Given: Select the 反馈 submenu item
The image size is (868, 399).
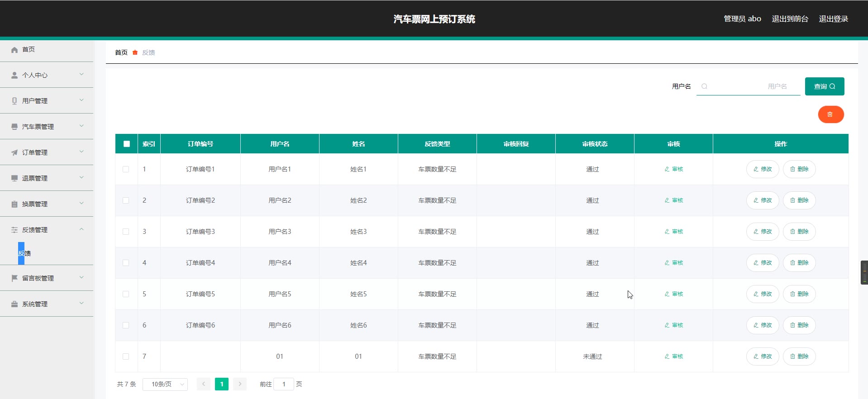Looking at the screenshot, I should tap(24, 253).
